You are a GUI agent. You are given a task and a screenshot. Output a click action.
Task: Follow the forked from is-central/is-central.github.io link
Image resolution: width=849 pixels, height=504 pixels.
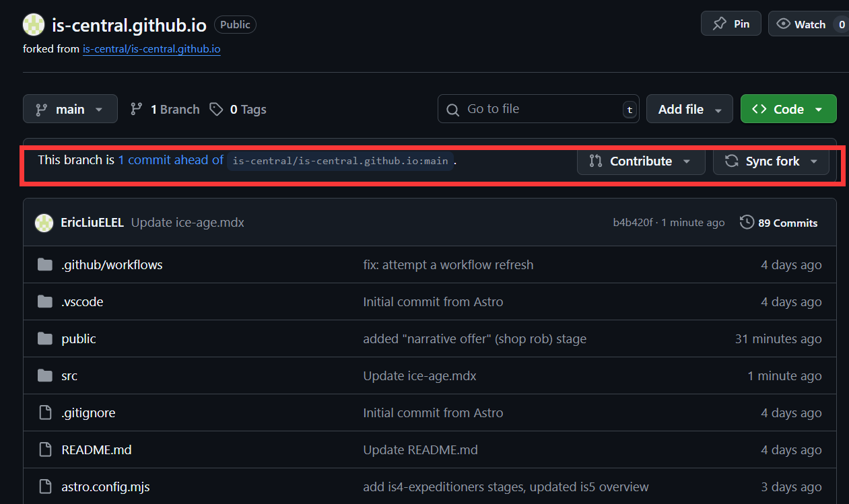pyautogui.click(x=151, y=49)
